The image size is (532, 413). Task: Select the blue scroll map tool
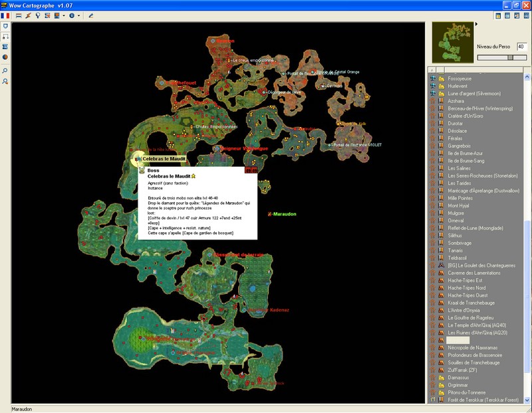(x=5, y=47)
